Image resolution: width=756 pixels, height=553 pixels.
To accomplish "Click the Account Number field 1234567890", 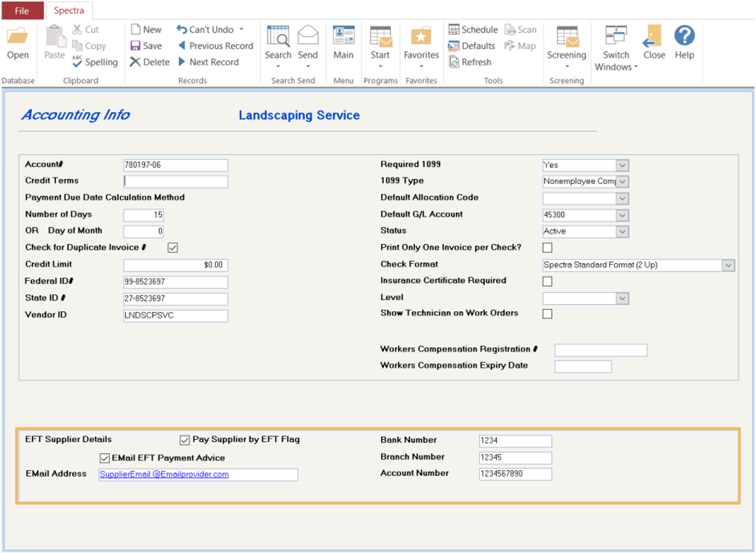I will click(x=515, y=474).
